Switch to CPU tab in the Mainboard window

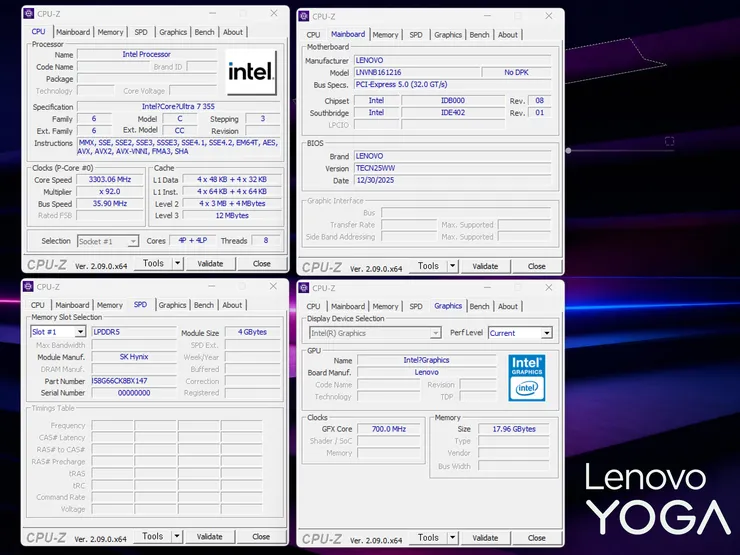(313, 35)
